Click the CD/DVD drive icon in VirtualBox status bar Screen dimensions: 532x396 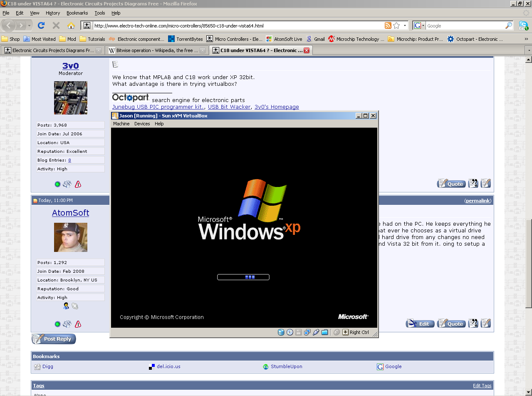290,332
